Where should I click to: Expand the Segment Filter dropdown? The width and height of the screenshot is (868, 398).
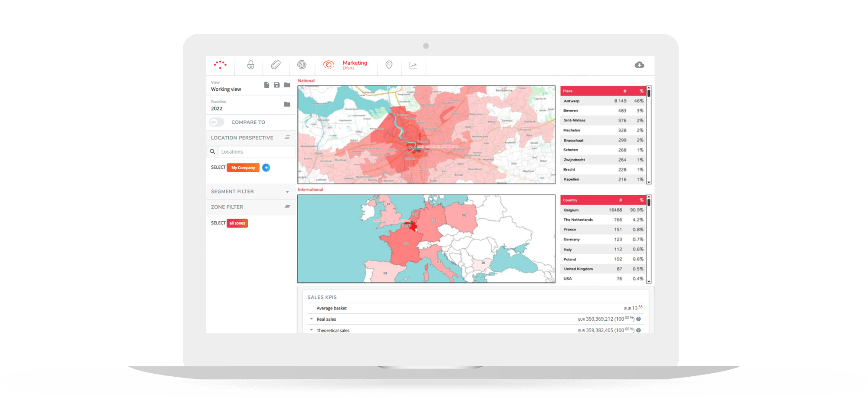(287, 191)
